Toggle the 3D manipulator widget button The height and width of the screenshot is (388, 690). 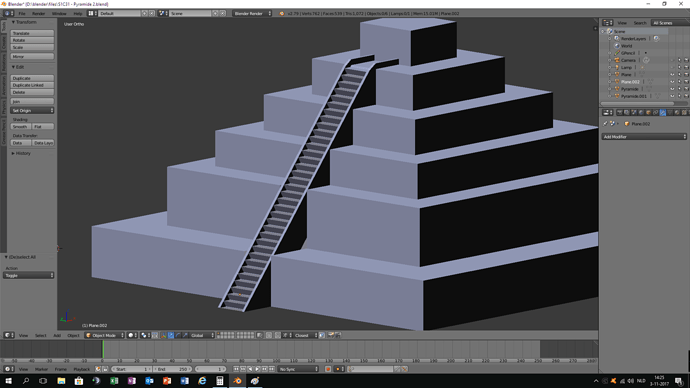coord(163,335)
